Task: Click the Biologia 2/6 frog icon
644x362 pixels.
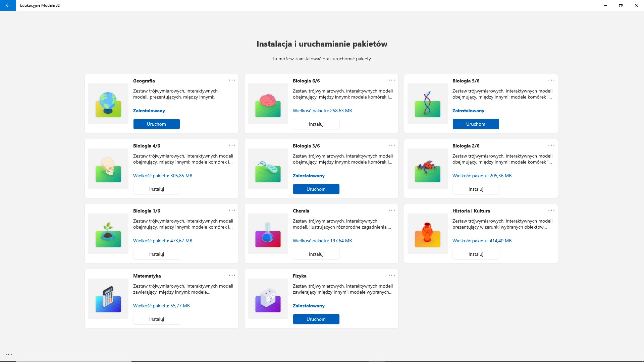Action: pos(427,169)
